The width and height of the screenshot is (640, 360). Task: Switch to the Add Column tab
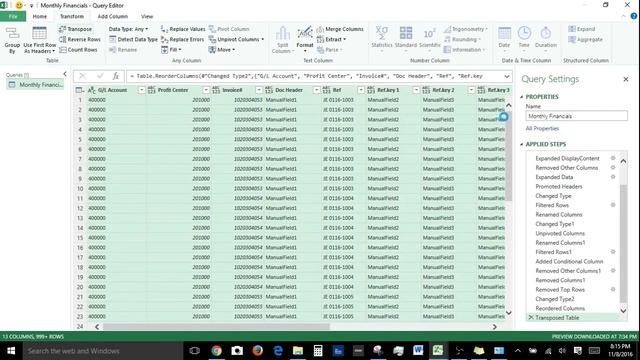coord(113,16)
